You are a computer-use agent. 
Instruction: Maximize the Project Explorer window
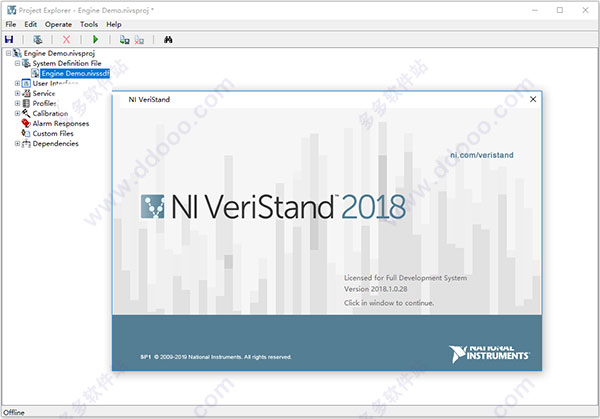point(560,10)
